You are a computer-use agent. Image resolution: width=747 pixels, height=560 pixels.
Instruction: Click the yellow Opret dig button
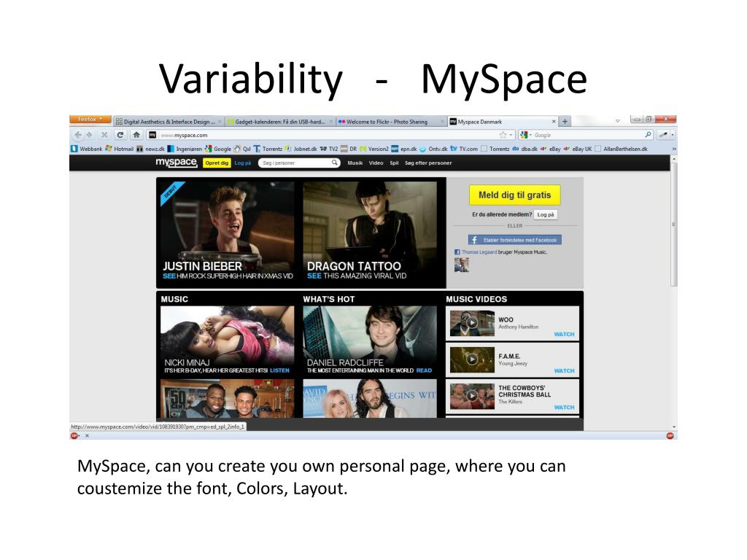click(217, 163)
